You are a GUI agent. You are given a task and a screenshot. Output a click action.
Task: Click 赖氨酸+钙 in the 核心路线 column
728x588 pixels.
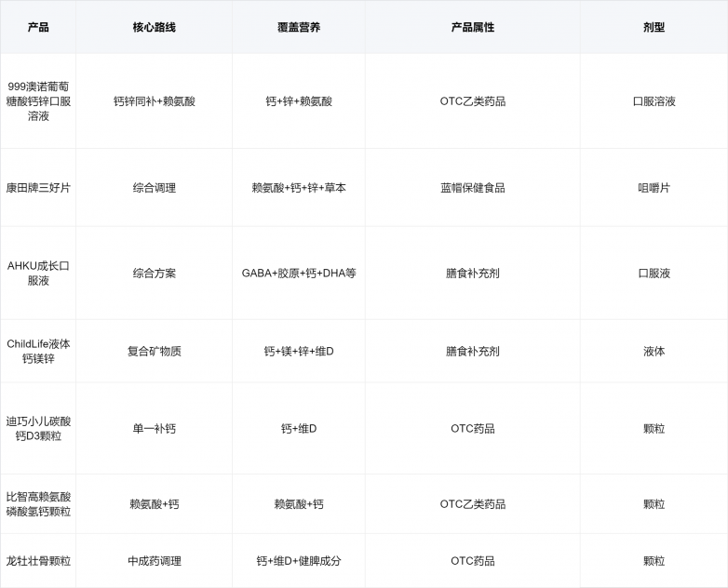(x=155, y=504)
